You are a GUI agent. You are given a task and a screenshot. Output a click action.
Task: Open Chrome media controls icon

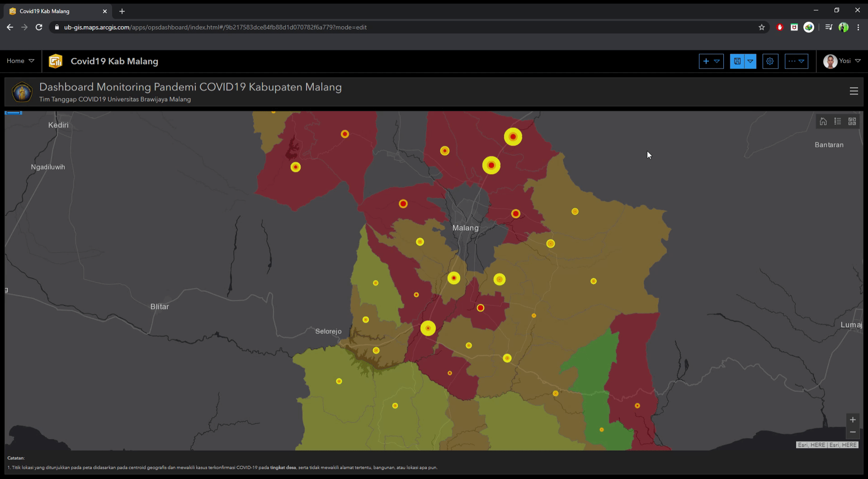coord(829,27)
